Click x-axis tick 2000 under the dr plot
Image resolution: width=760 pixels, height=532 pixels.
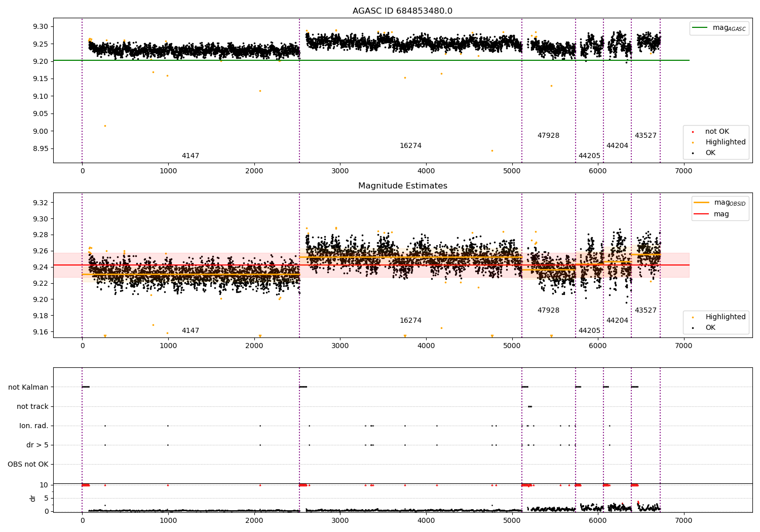coord(254,520)
